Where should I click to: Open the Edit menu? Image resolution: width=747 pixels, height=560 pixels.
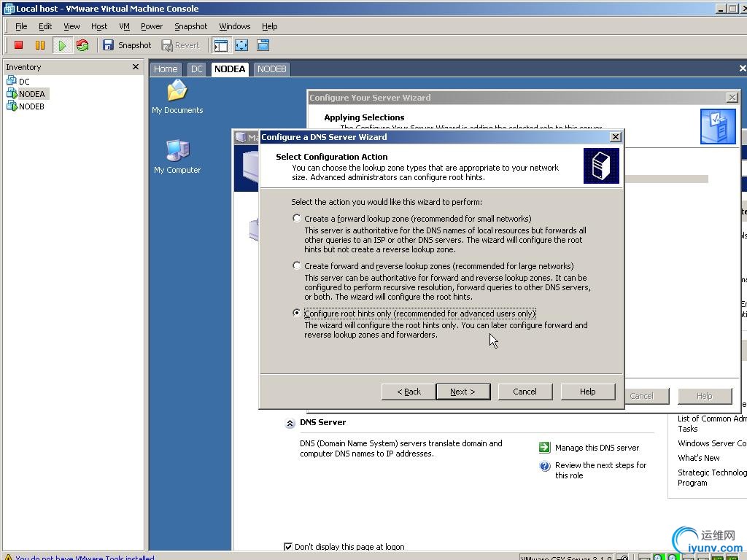click(45, 26)
